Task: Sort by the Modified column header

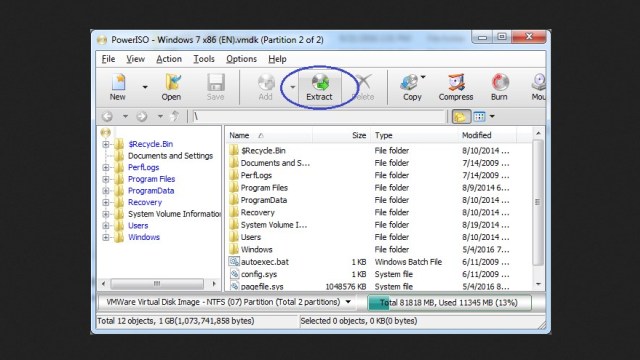Action: pos(487,136)
